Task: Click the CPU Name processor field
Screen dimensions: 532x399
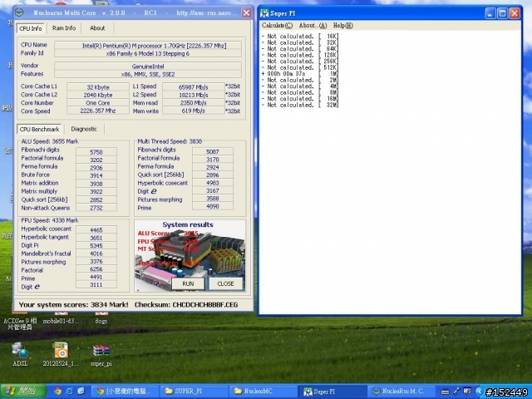Action: click(148, 46)
